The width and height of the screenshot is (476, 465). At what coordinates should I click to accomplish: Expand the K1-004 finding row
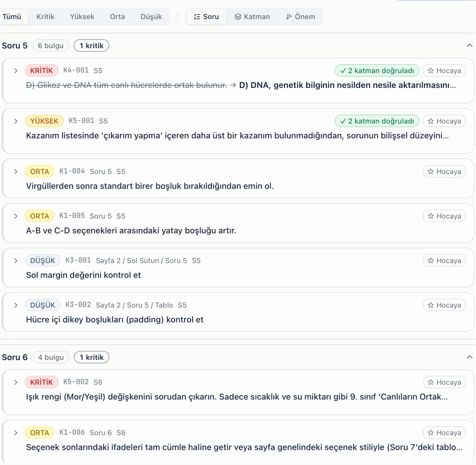(16, 172)
